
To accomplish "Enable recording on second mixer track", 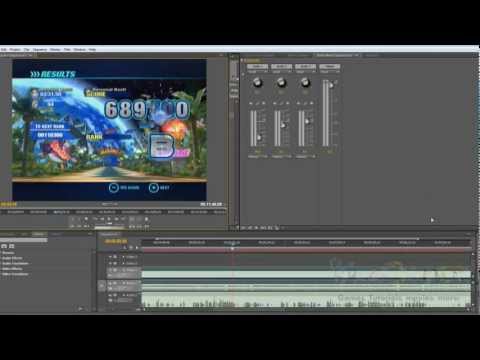I will tap(288, 104).
